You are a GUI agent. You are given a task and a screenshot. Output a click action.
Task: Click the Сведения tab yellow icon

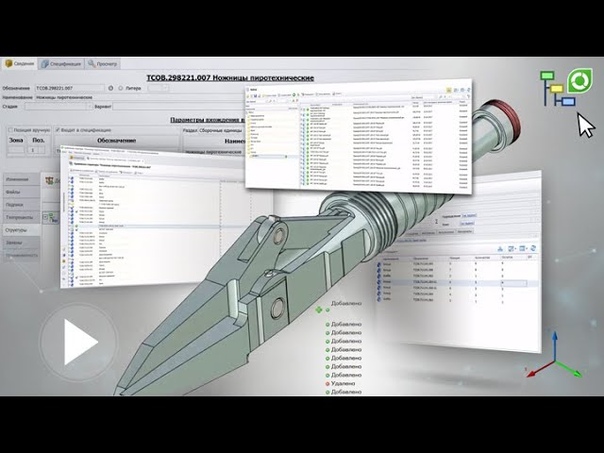8,64
